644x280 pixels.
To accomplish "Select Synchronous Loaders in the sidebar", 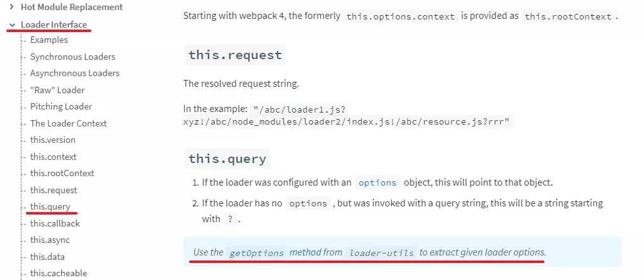I will (x=72, y=57).
